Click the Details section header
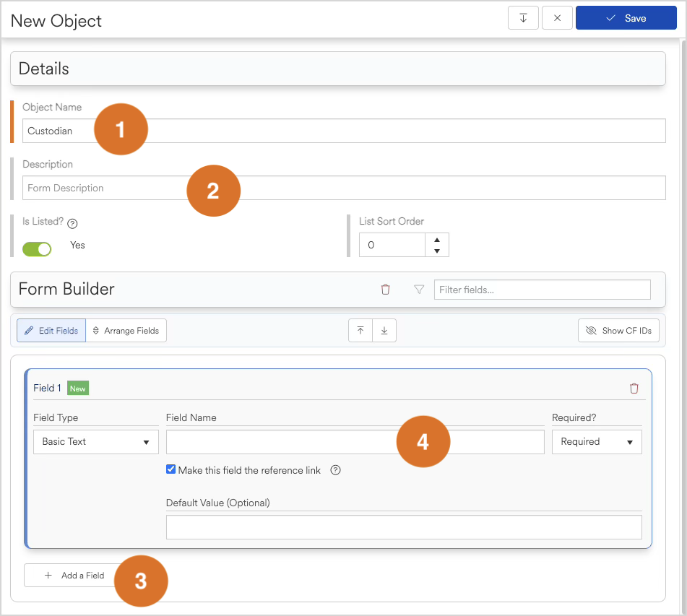The height and width of the screenshot is (616, 687). 338,69
